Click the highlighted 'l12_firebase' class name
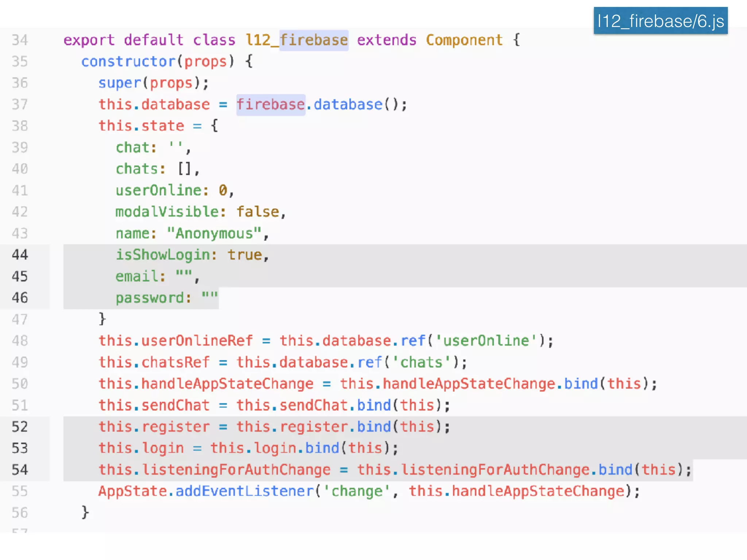Image resolution: width=747 pixels, height=560 pixels. (x=297, y=40)
